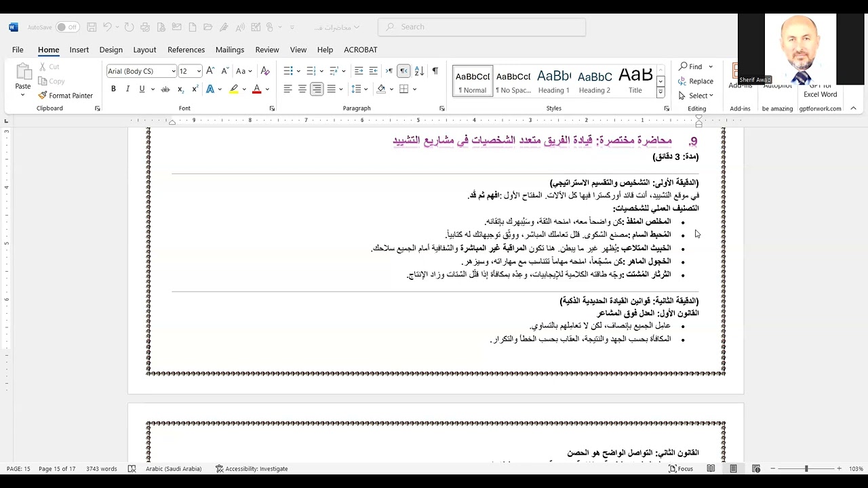Click the zoom slider handle
Image resolution: width=868 pixels, height=488 pixels.
[806, 469]
